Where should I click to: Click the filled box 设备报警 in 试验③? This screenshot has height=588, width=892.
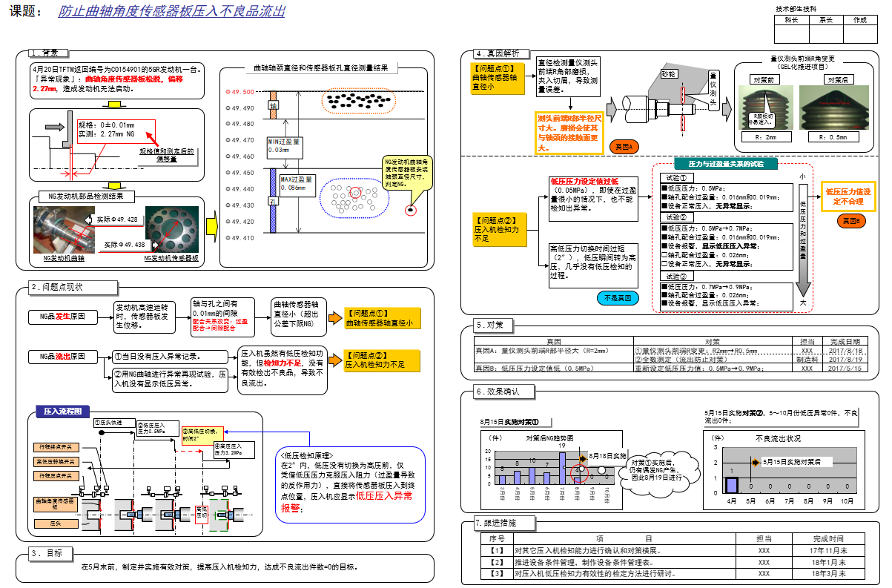[664, 303]
